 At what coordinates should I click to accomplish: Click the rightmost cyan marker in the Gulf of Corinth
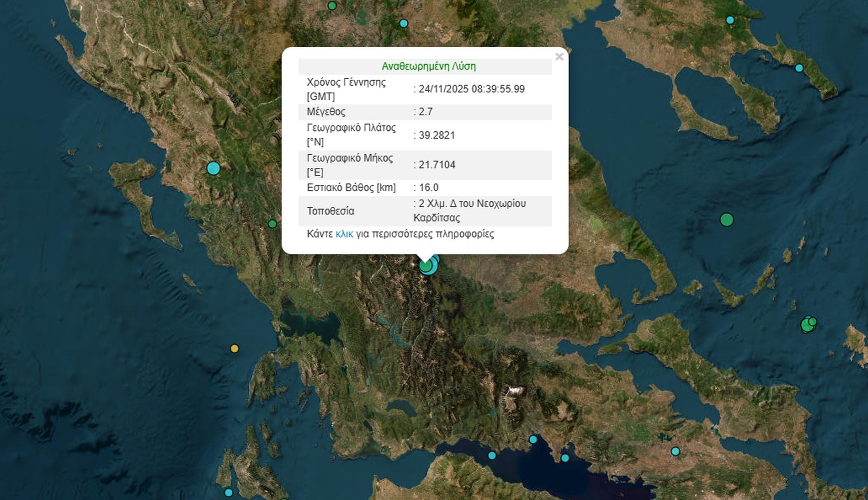click(x=565, y=458)
